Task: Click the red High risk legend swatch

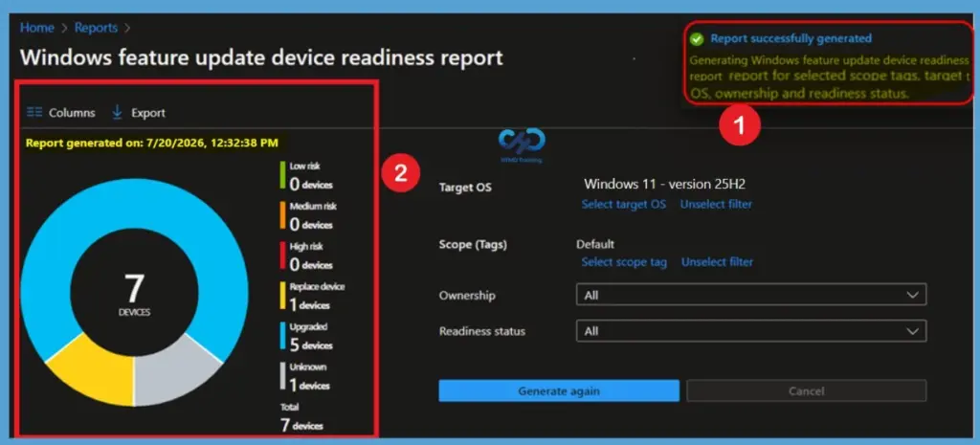Action: pos(282,256)
